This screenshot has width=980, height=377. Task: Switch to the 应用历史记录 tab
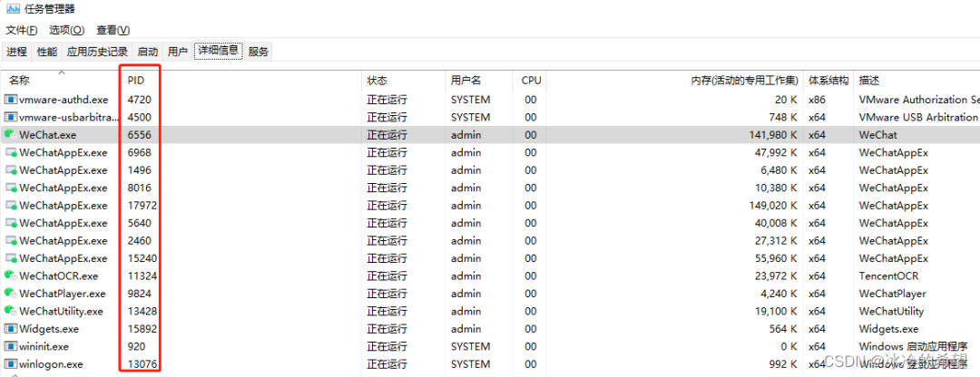coord(97,51)
